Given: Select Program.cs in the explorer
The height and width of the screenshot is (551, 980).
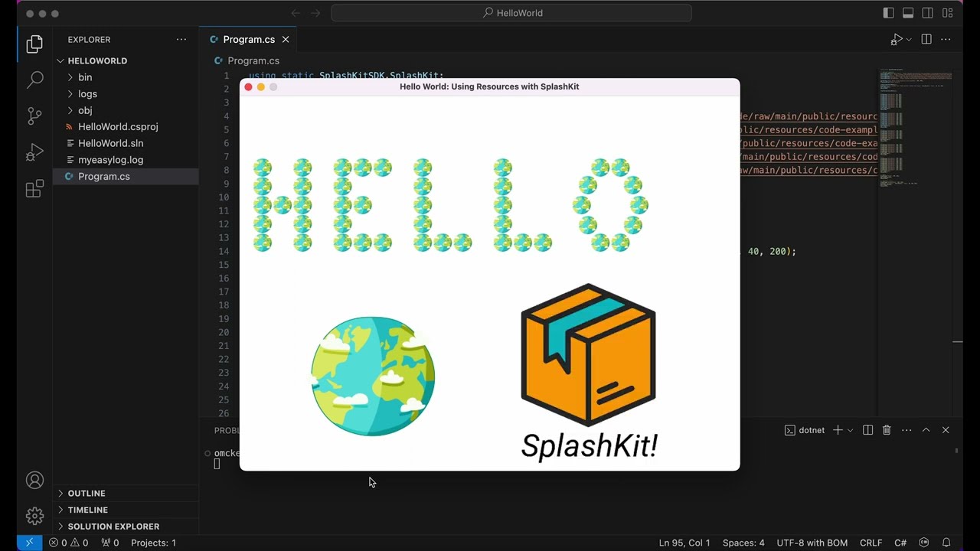Looking at the screenshot, I should point(126,176).
